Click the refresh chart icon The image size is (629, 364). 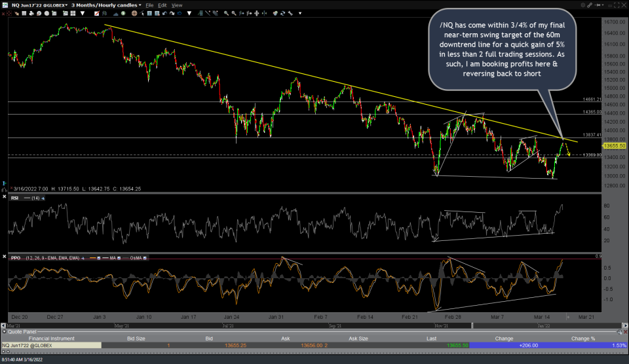click(x=282, y=13)
